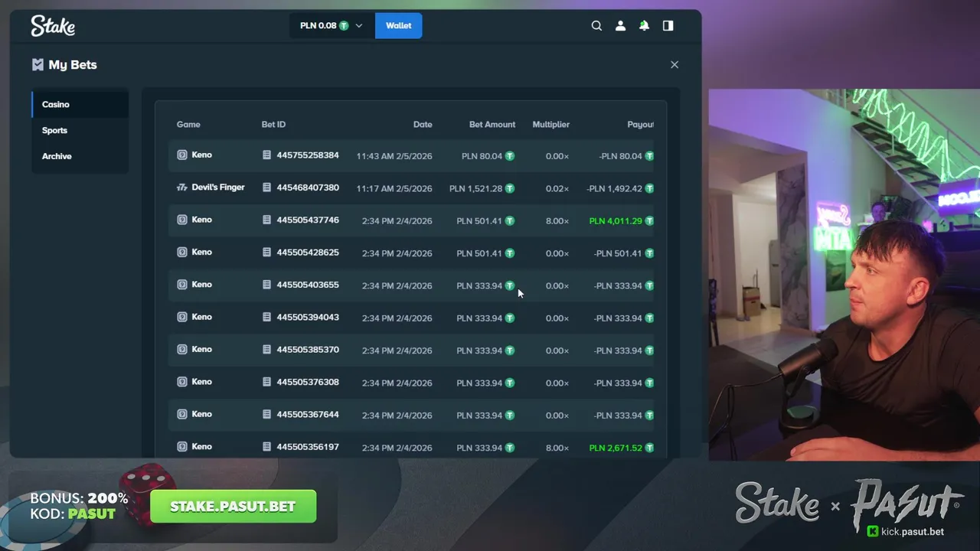Click the Keno game icon in row 445505437746
980x551 pixels.
pyautogui.click(x=182, y=220)
